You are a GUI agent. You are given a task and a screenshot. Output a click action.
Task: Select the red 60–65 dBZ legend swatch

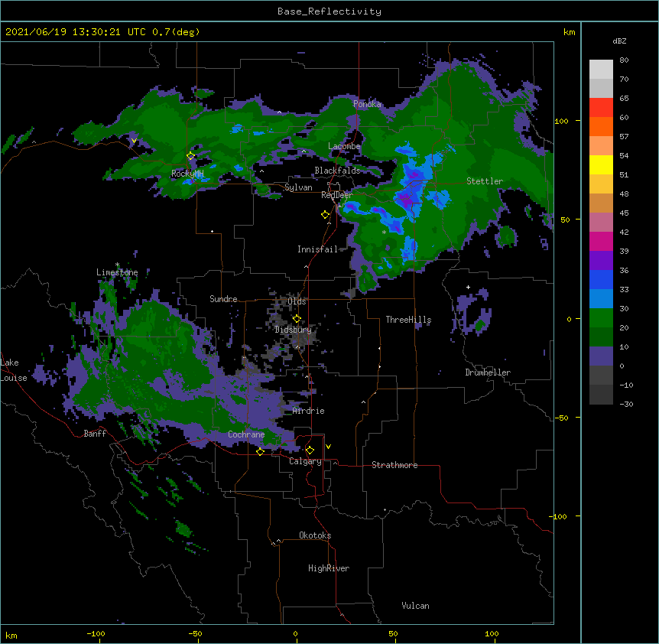pos(601,108)
